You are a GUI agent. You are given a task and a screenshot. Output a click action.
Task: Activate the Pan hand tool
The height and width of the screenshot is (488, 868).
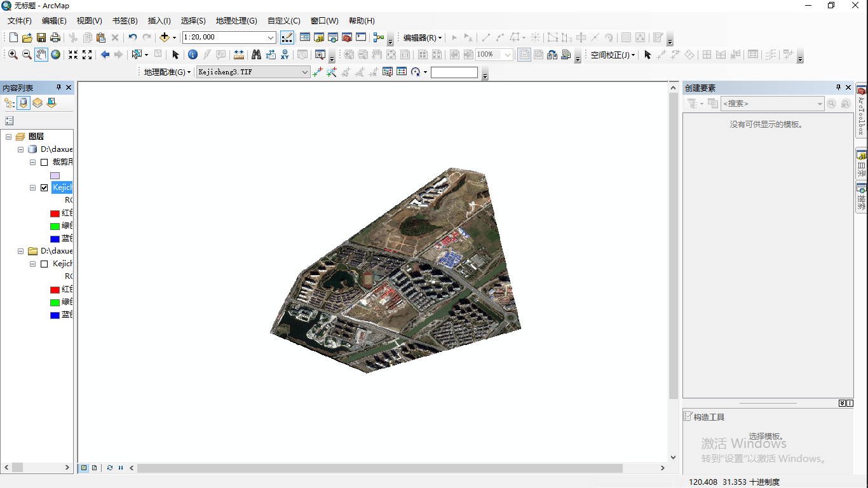[41, 55]
